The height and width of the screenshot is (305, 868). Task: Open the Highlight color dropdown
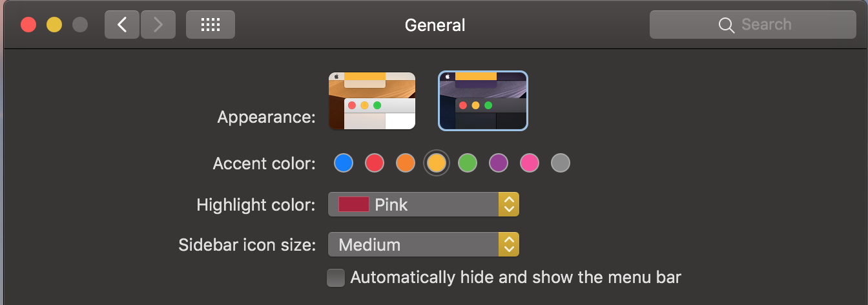424,205
